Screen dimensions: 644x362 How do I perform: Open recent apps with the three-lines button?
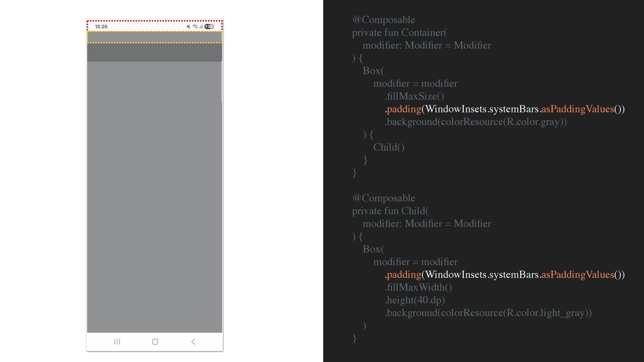click(x=117, y=342)
